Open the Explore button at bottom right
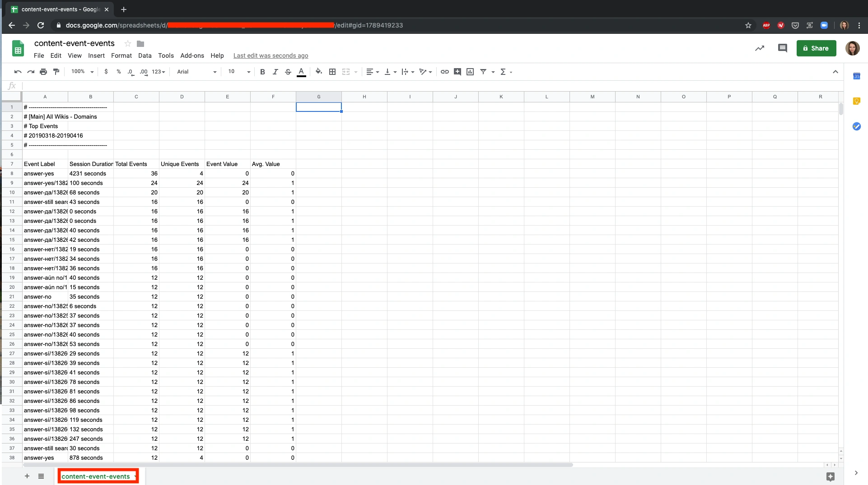Screen dimensions: 868x485 (830, 476)
